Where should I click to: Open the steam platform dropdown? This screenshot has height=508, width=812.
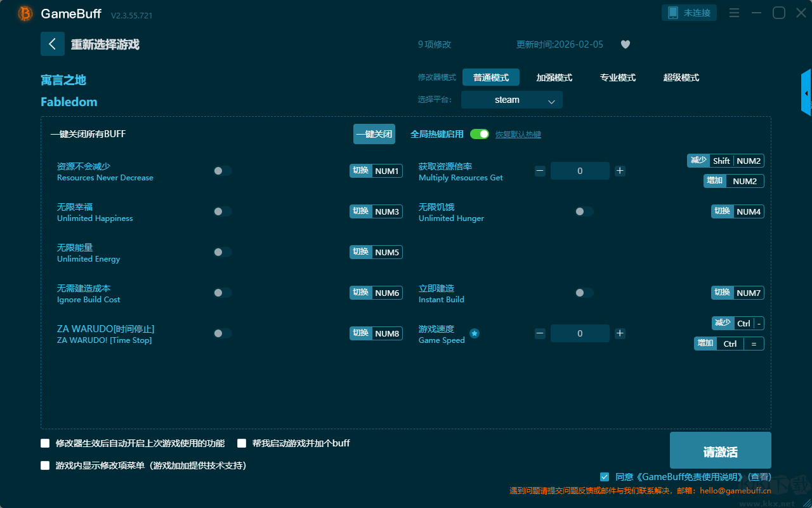tap(512, 100)
